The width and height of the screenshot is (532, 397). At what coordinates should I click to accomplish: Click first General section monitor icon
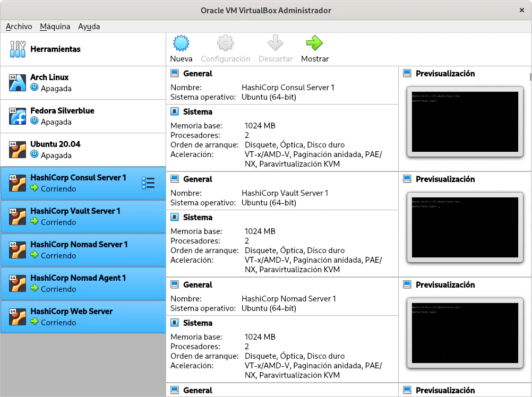point(174,74)
